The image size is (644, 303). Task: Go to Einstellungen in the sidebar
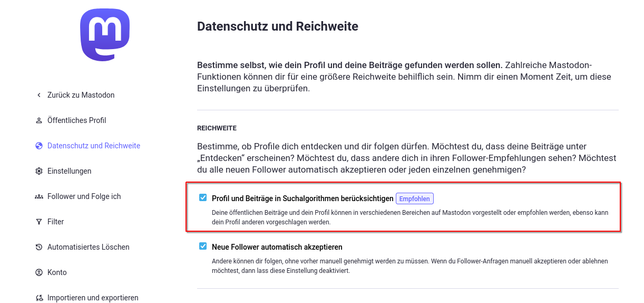tap(69, 171)
